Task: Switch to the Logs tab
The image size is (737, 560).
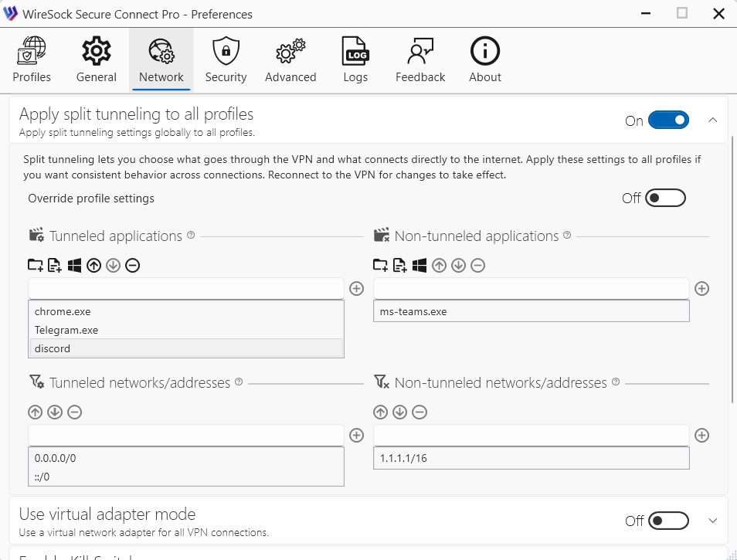Action: tap(355, 60)
